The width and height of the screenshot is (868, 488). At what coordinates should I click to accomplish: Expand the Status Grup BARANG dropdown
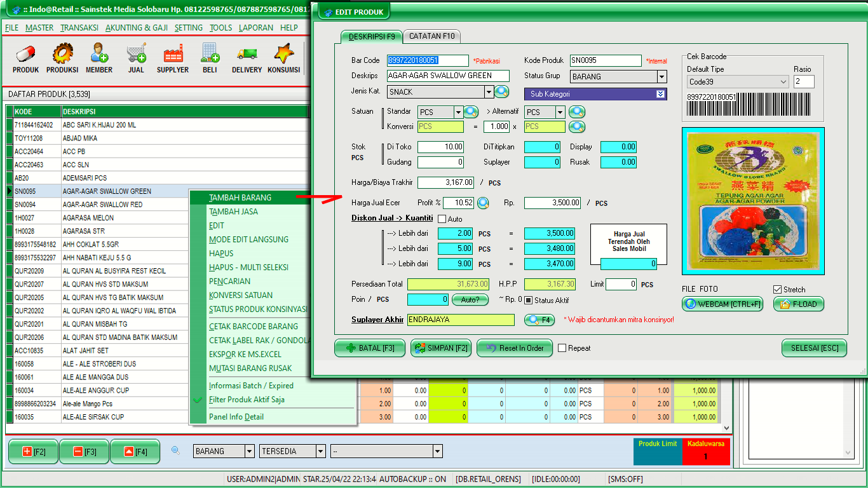point(661,77)
